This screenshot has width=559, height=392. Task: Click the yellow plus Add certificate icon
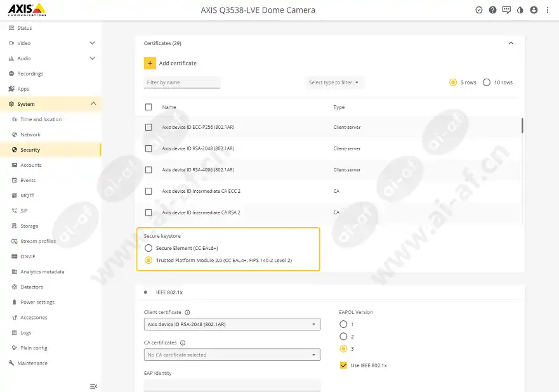(x=150, y=63)
